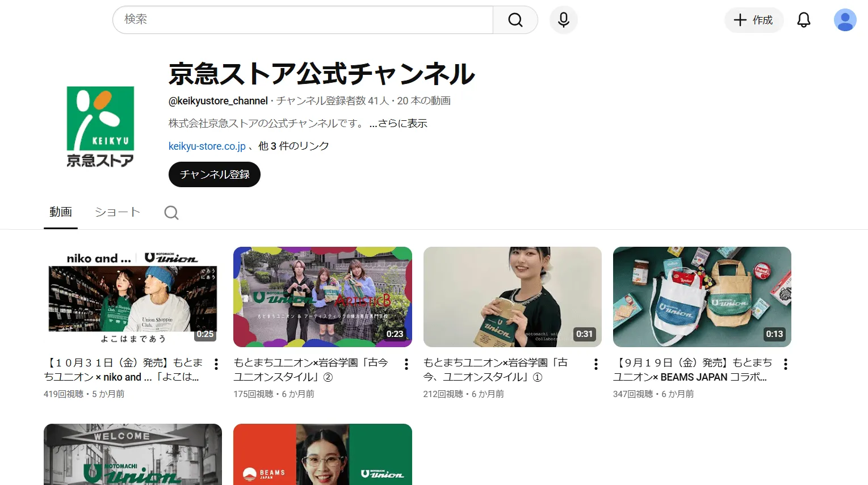Image resolution: width=868 pixels, height=485 pixels.
Task: Select the 動画 tab
Action: coord(61,212)
